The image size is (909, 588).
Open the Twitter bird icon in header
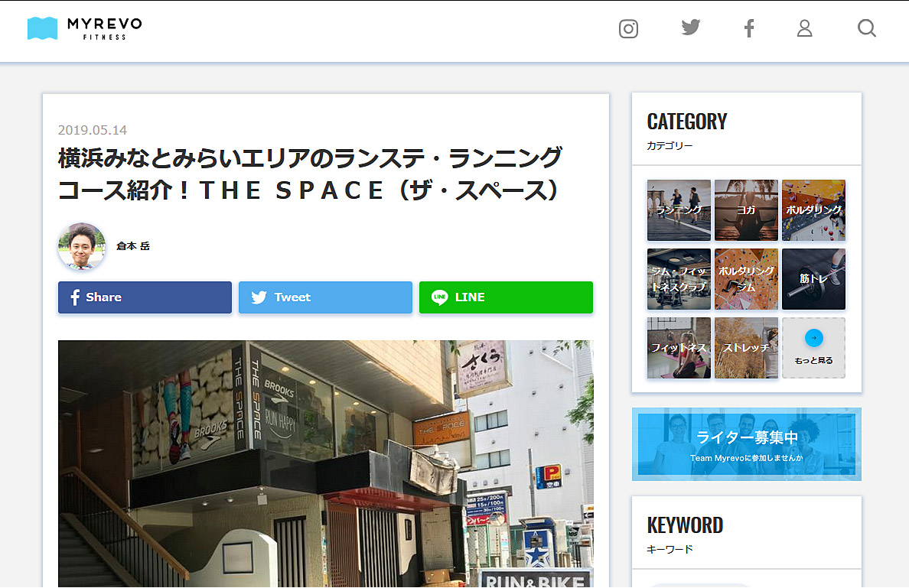pos(691,28)
